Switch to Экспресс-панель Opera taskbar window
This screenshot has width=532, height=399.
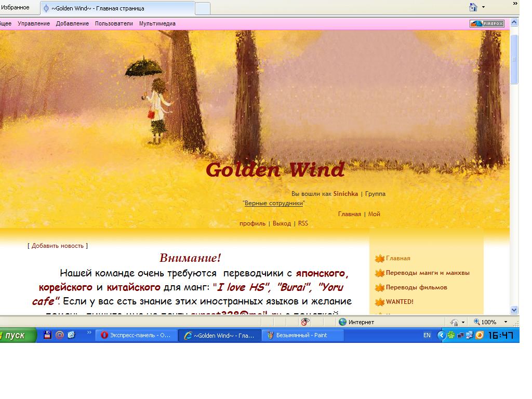click(137, 335)
